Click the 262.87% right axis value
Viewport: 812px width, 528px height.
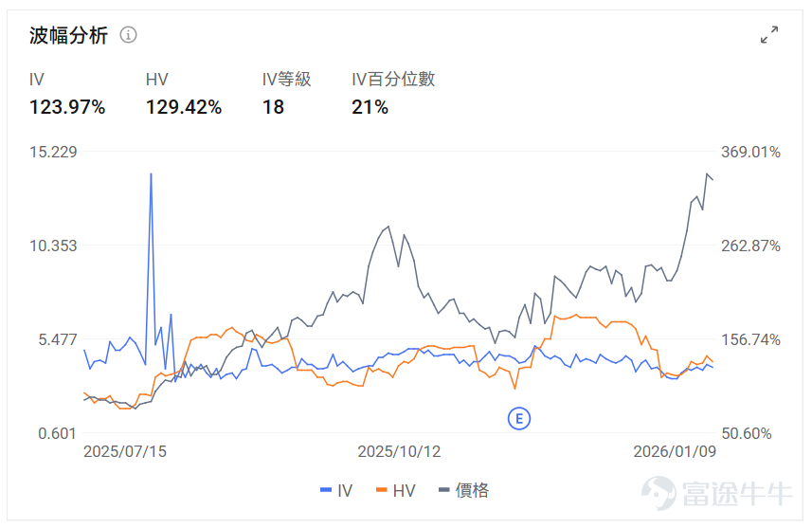click(x=751, y=246)
